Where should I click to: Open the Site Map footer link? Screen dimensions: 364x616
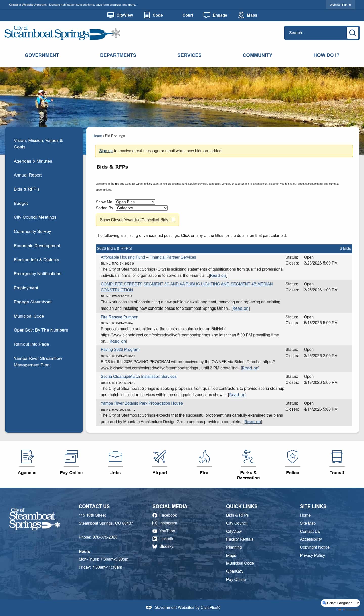[308, 523]
